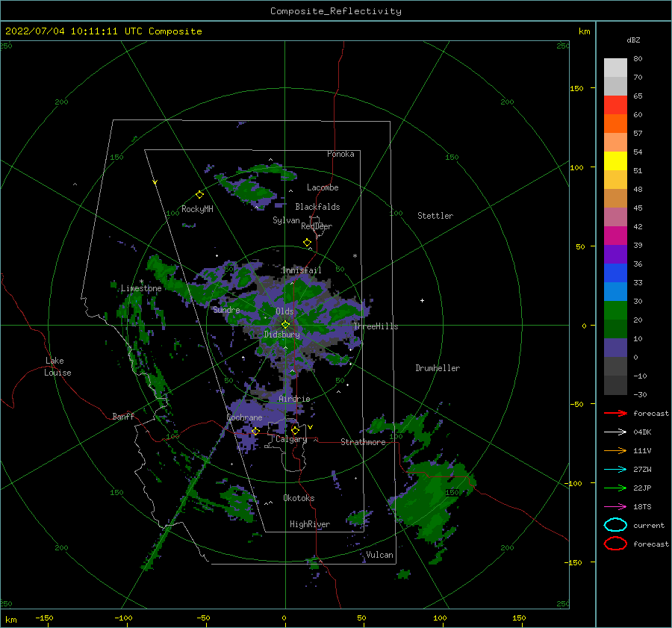
Task: Click the RedDeer city label
Action: (x=317, y=226)
